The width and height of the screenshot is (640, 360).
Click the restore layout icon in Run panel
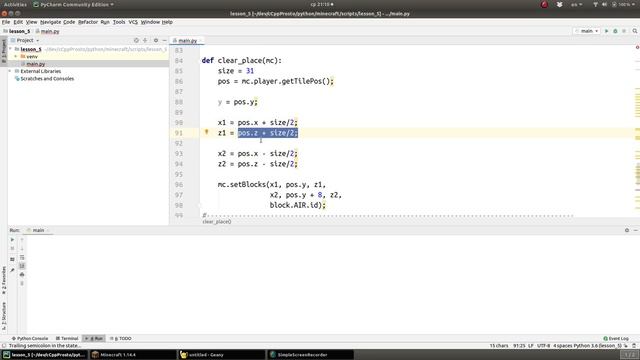pyautogui.click(x=12, y=259)
